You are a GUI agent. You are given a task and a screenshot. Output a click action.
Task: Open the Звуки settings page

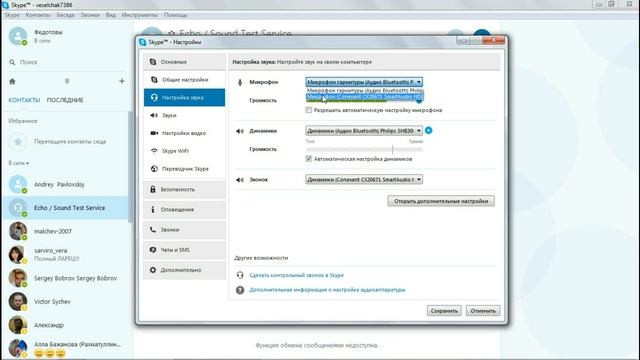click(x=184, y=116)
